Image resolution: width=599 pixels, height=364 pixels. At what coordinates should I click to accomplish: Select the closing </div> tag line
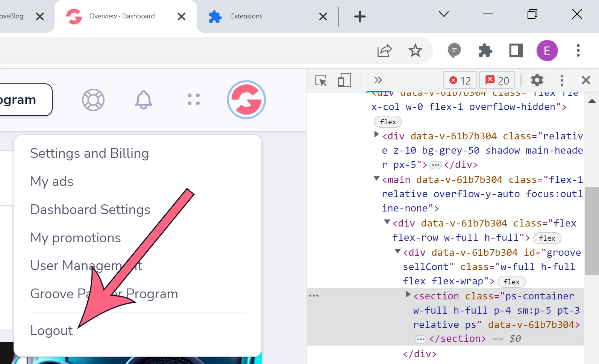[420, 354]
